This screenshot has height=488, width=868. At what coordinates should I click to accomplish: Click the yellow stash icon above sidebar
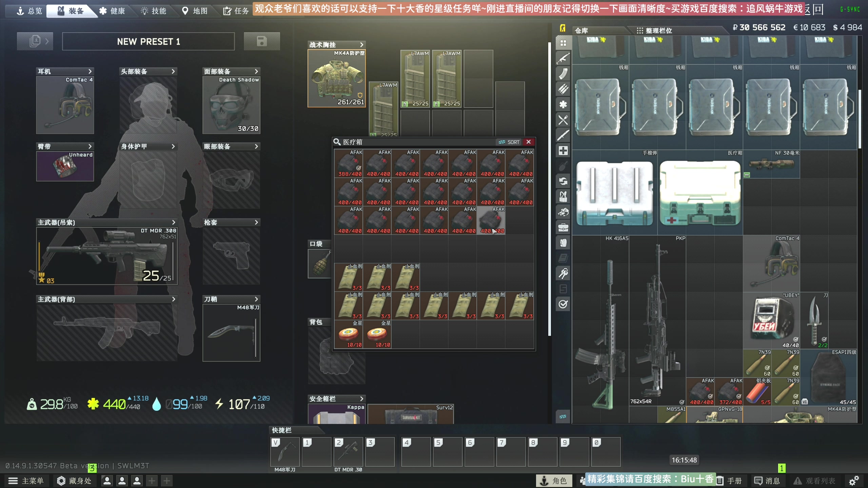click(x=563, y=28)
